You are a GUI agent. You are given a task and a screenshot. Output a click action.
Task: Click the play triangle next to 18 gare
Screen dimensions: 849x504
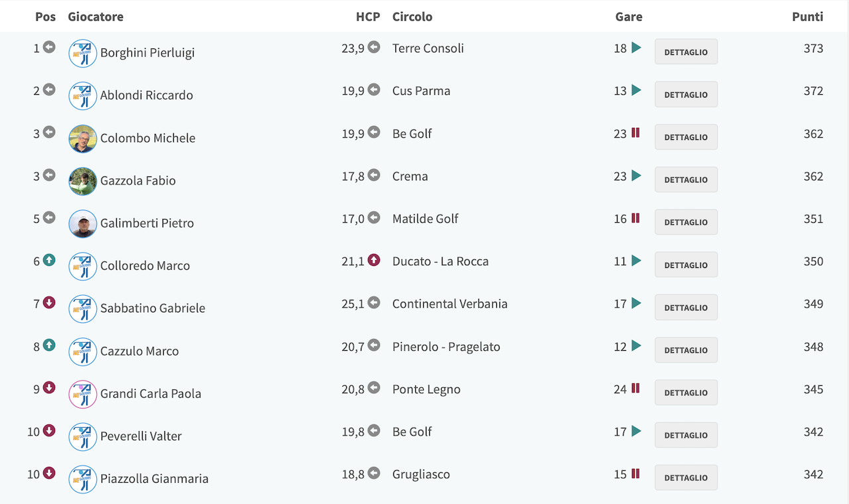click(x=636, y=48)
